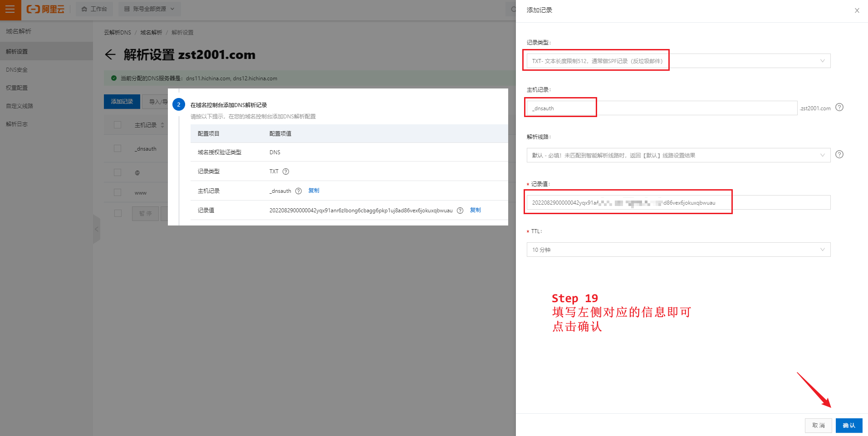The height and width of the screenshot is (436, 868).
Task: Click the _dnsauth host record text in table
Action: coord(146,149)
